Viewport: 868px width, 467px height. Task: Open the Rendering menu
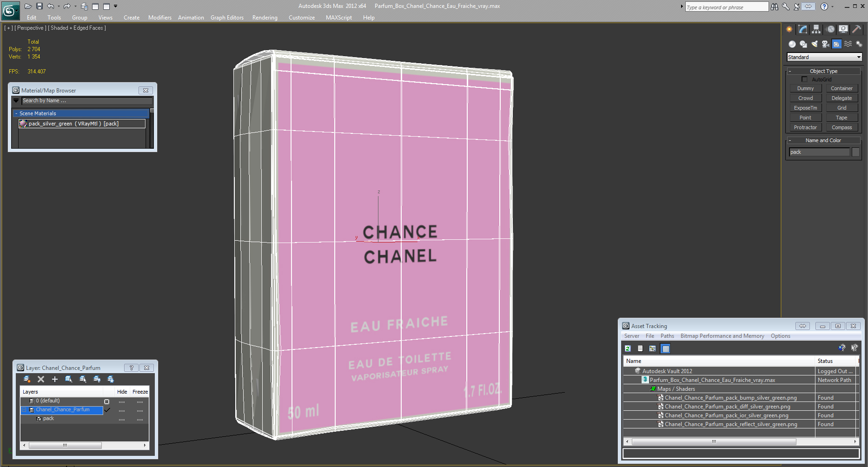pyautogui.click(x=265, y=18)
